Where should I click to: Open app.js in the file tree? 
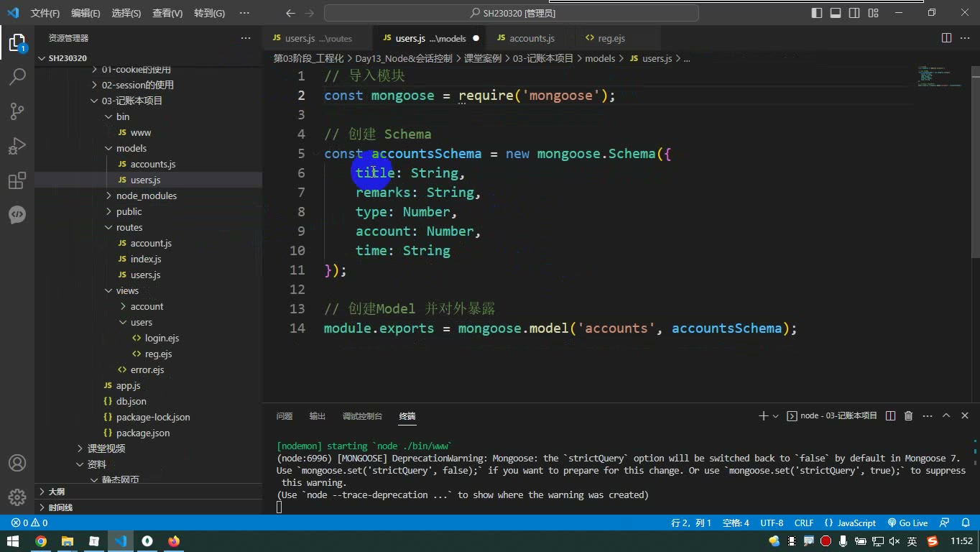(128, 385)
